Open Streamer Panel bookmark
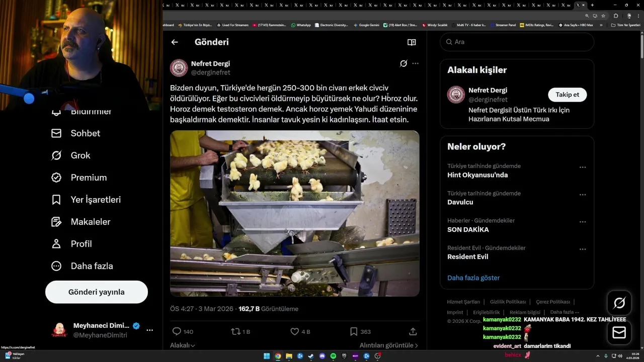Screen dimensions: 644x362 [x=503, y=25]
